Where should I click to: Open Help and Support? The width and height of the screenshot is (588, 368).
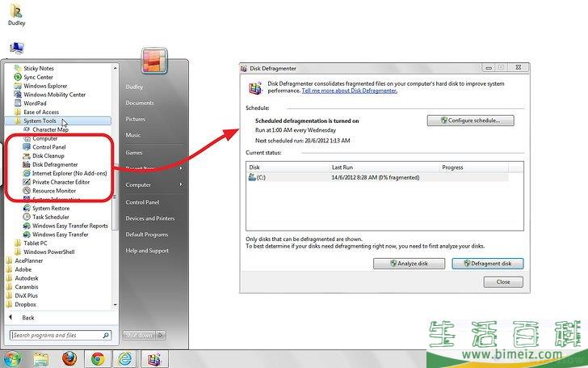pyautogui.click(x=147, y=251)
